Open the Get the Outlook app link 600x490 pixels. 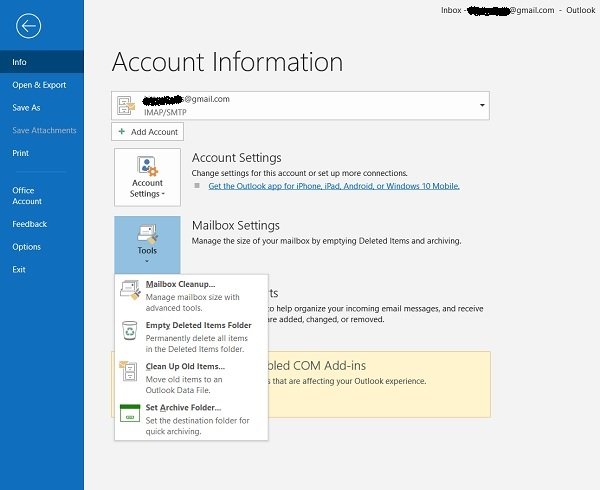tap(334, 186)
